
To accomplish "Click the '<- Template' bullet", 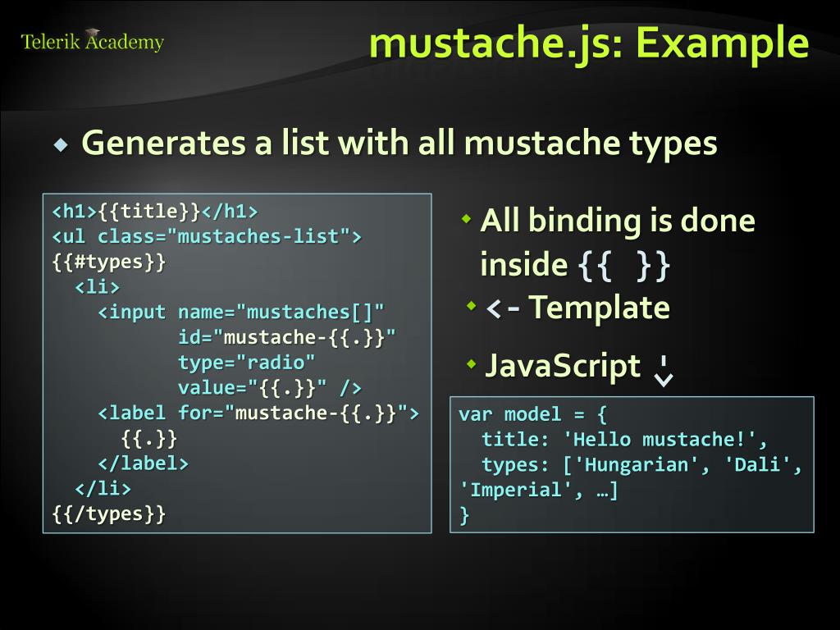I will 577,308.
